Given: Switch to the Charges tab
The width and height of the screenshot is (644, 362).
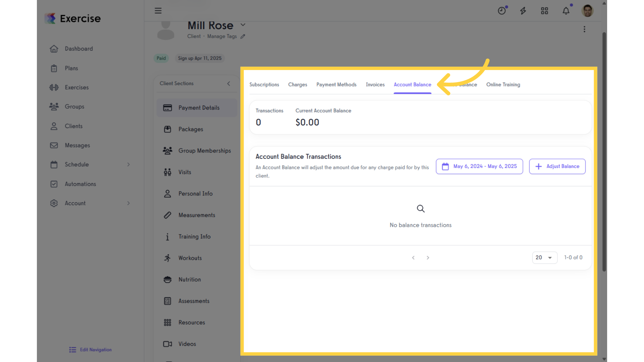Looking at the screenshot, I should pos(298,85).
